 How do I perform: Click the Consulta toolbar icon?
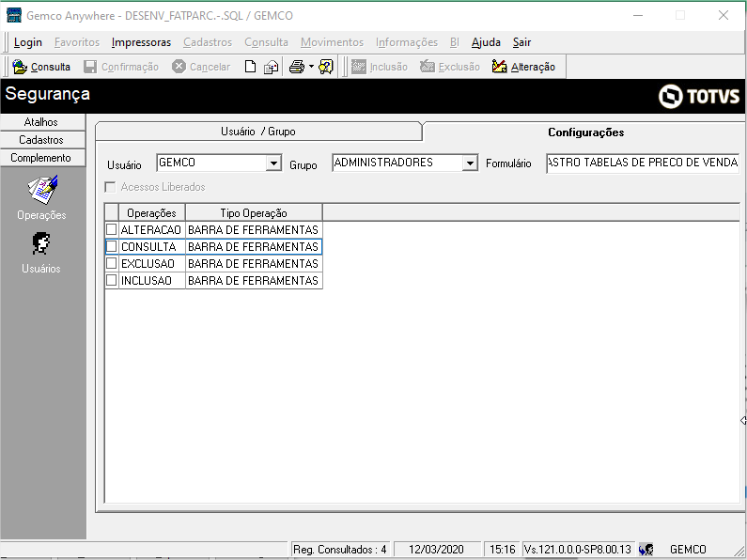pos(20,67)
